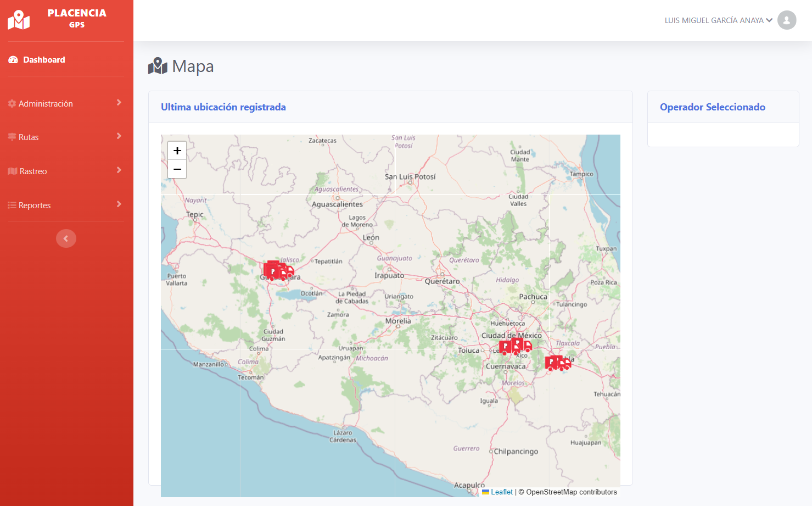Click the user avatar icon
812x506 pixels.
[787, 20]
